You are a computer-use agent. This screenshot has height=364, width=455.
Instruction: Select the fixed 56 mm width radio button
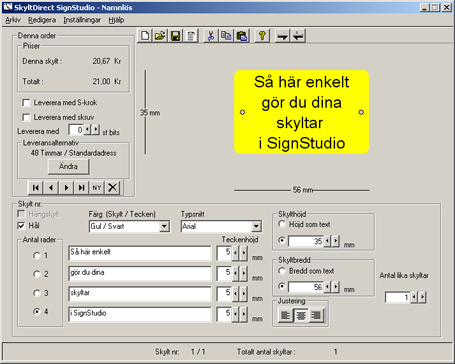point(282,286)
